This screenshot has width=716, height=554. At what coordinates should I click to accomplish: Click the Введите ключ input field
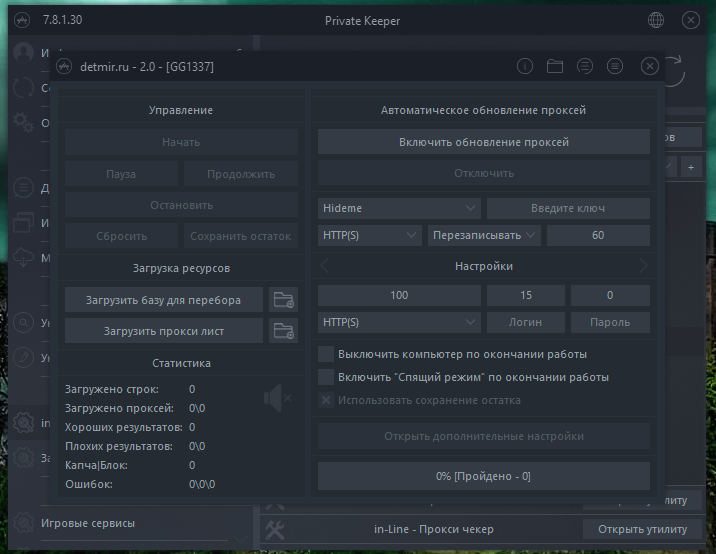tap(568, 208)
